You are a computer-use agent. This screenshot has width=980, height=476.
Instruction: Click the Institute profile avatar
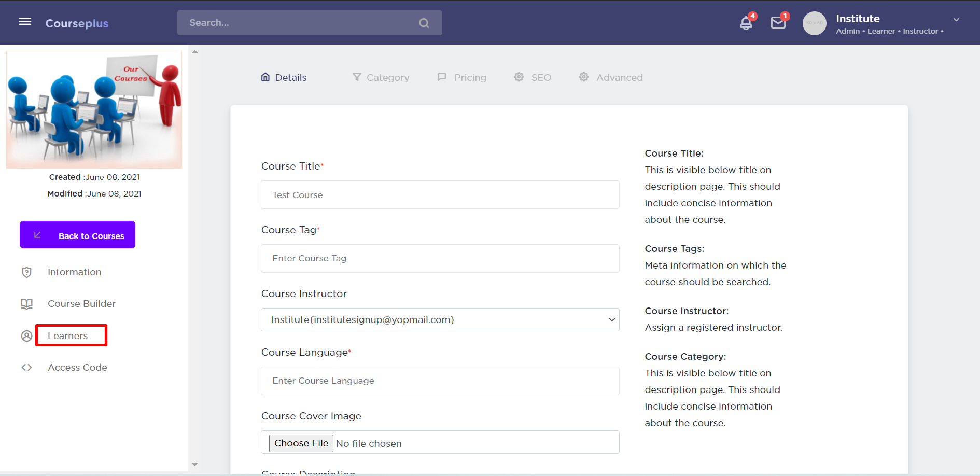[814, 23]
